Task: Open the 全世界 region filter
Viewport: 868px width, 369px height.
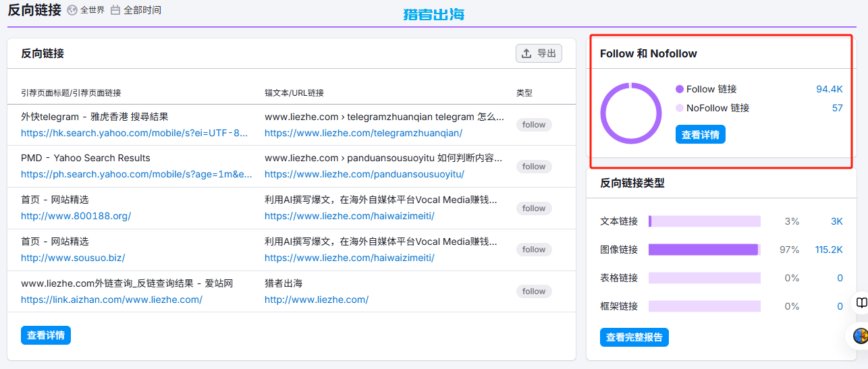Action: 92,10
